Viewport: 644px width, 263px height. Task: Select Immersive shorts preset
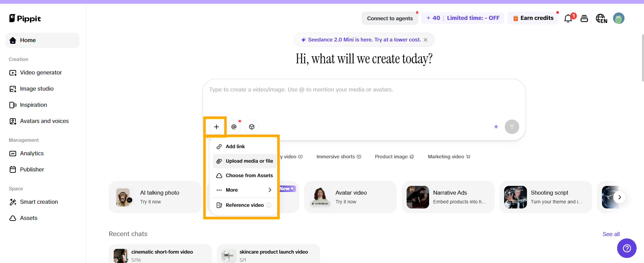coord(339,157)
